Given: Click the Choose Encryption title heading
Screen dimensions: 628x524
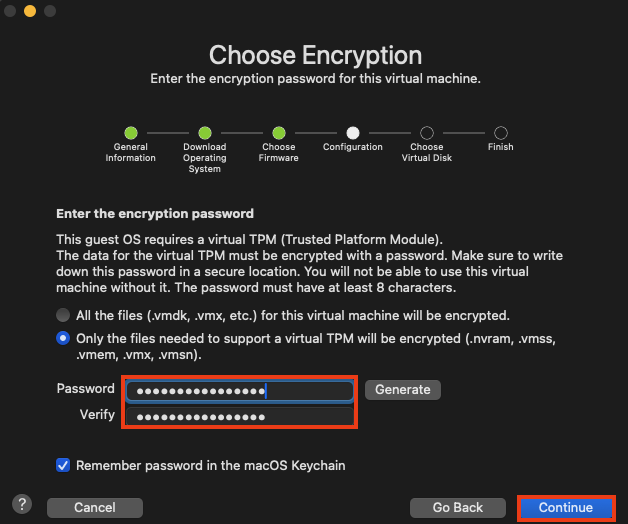Looking at the screenshot, I should coord(315,55).
